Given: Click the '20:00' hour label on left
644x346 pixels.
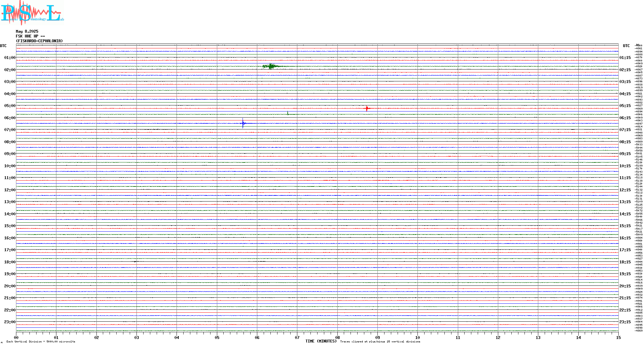Looking at the screenshot, I should point(10,286).
